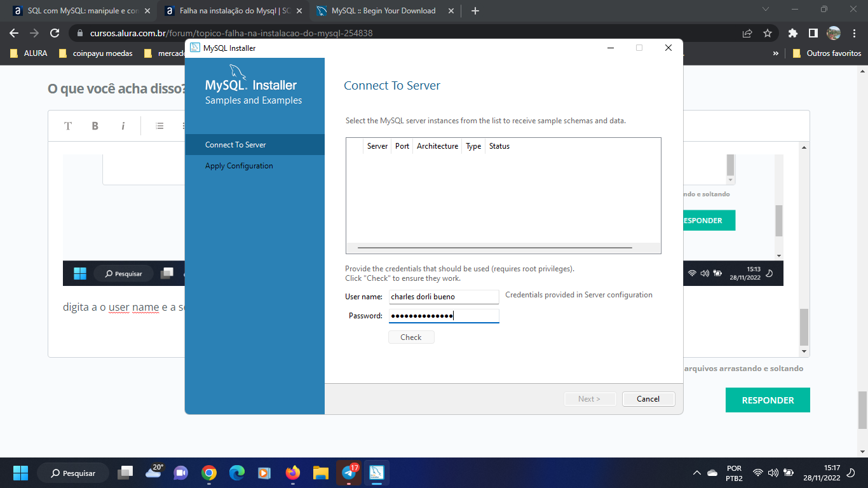Insert bulleted list in forum editor

[160, 126]
